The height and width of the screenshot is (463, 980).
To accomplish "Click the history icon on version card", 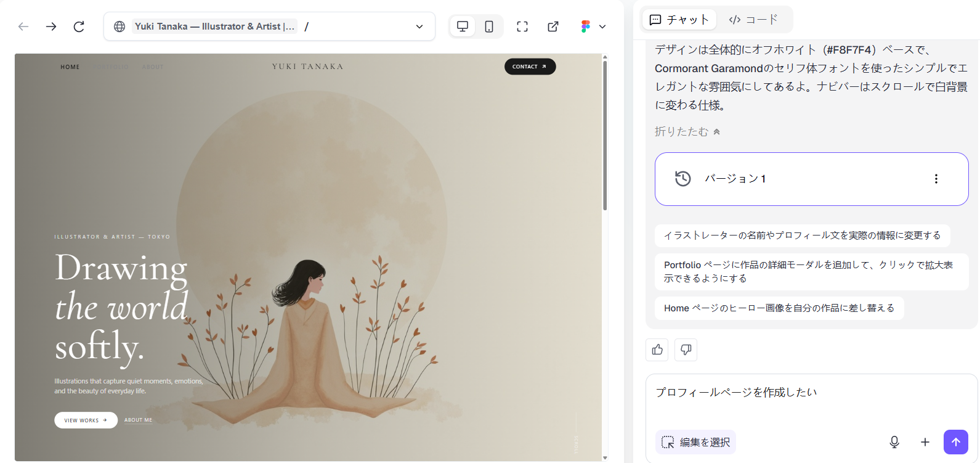I will pos(682,179).
